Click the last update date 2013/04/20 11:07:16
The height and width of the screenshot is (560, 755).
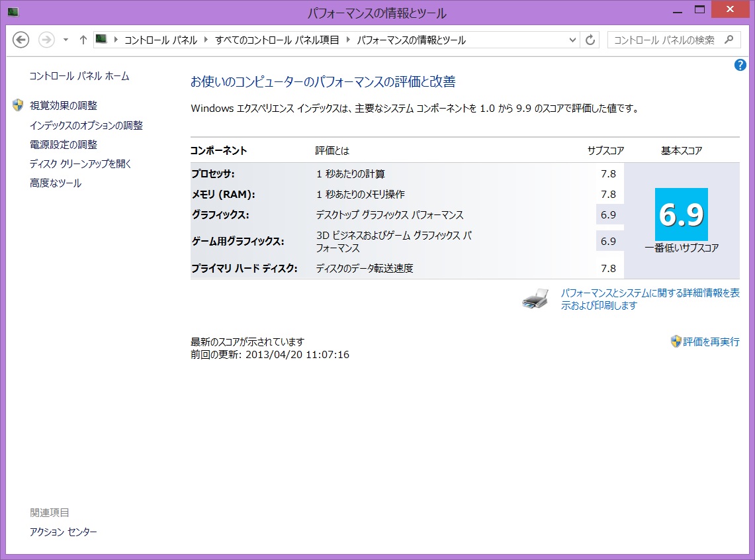click(297, 354)
